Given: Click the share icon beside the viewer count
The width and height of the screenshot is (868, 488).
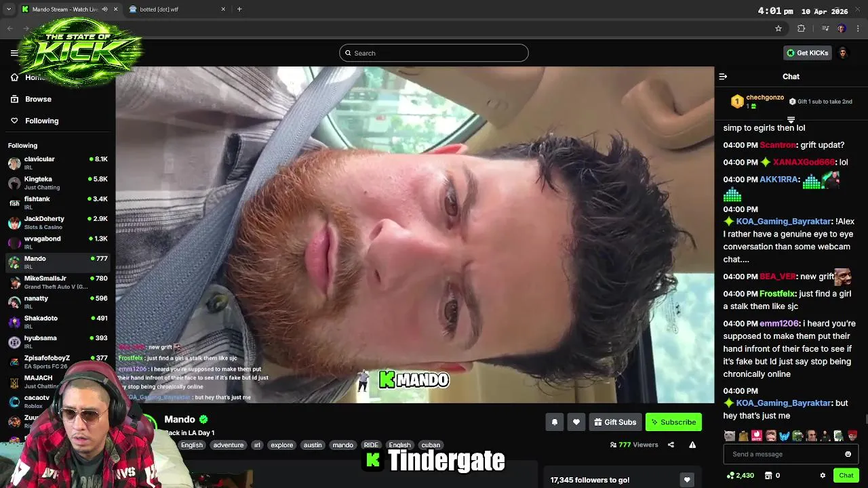Looking at the screenshot, I should tap(671, 445).
